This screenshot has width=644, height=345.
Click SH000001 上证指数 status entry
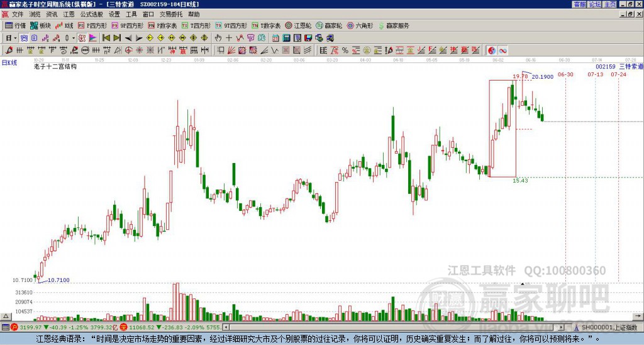609,327
